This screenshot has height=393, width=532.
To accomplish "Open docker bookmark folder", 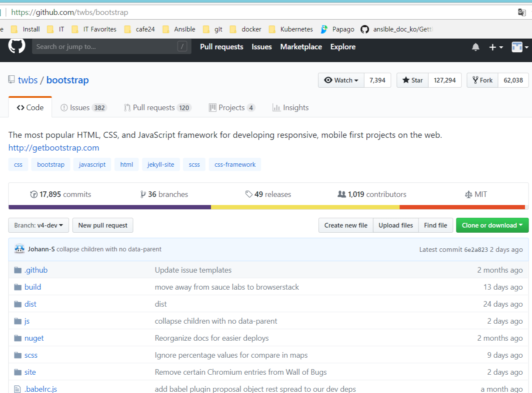I will (x=245, y=29).
